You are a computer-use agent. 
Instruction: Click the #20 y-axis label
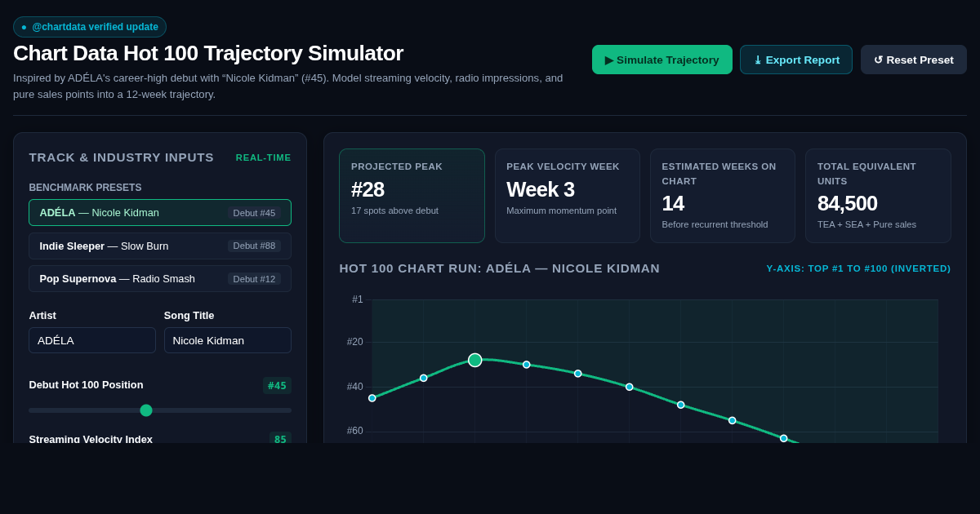tap(354, 342)
